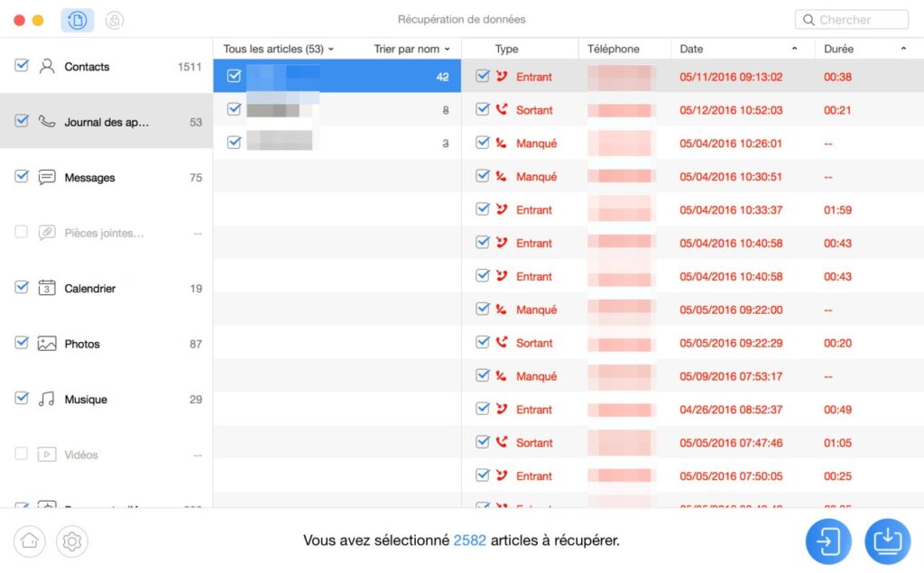Uncheck the call dated 05/12/2016 10:52:03
The height and width of the screenshot is (573, 924).
(483, 109)
